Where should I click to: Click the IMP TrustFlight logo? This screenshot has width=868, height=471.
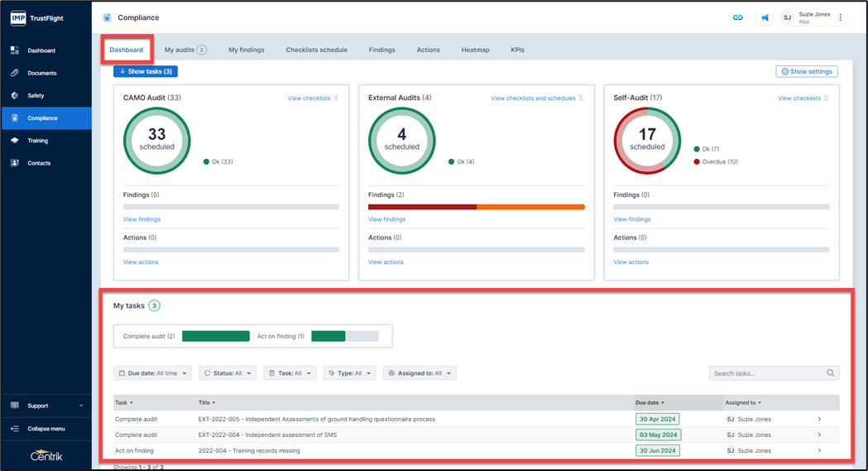click(37, 18)
